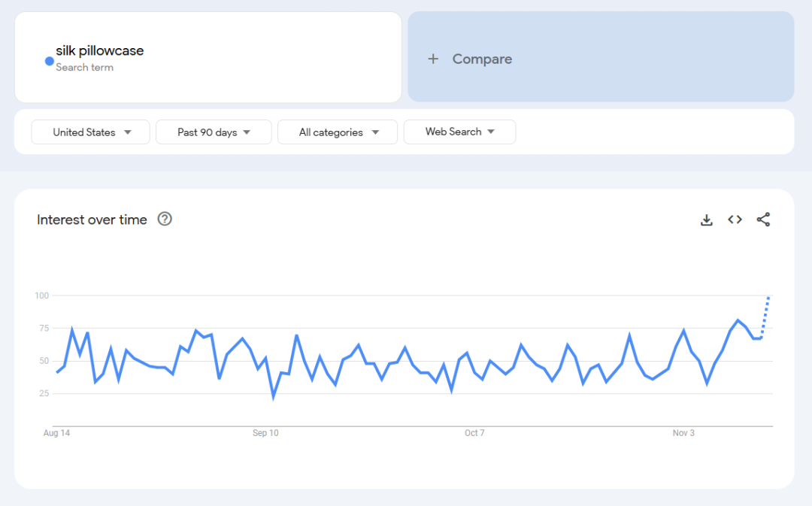This screenshot has width=812, height=506.
Task: Click the plus icon beside Compare
Action: point(433,59)
